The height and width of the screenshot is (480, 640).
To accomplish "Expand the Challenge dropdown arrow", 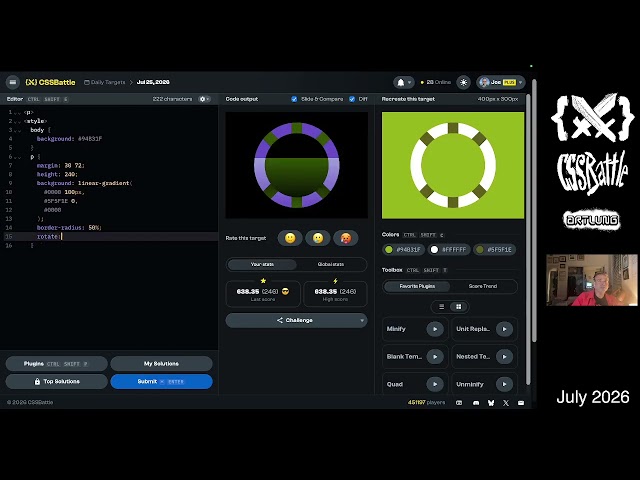I will 362,320.
